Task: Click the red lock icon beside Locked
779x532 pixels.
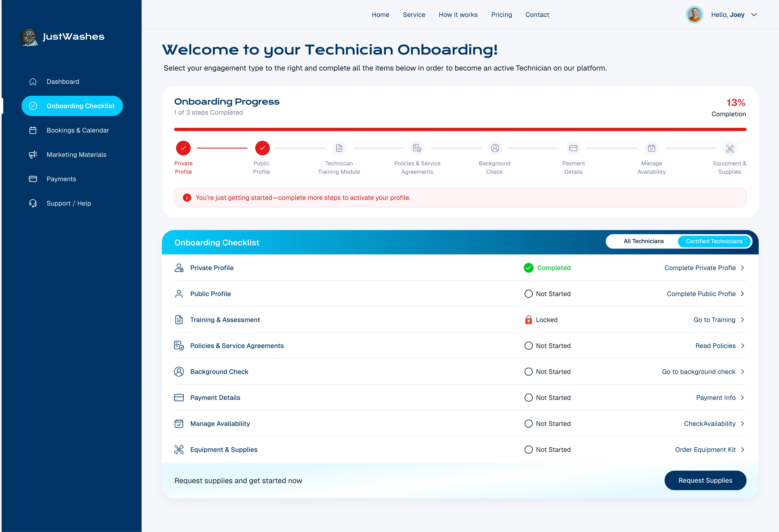Action: click(529, 320)
